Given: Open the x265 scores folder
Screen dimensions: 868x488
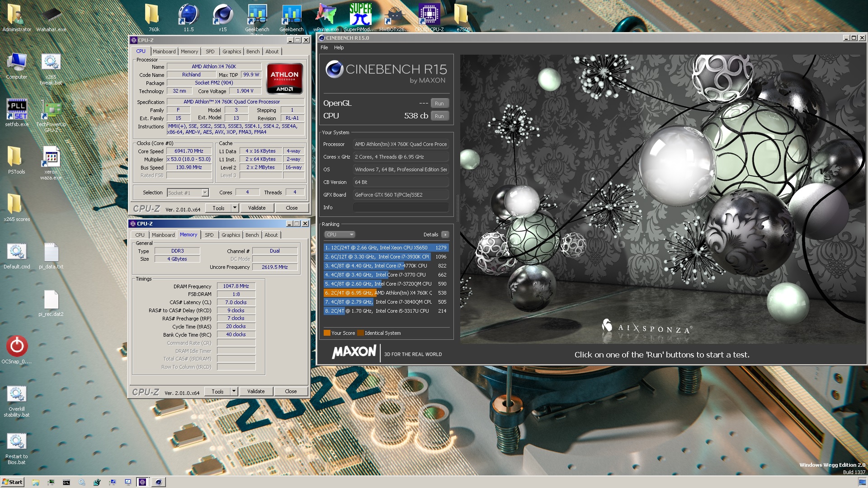Looking at the screenshot, I should 17,208.
